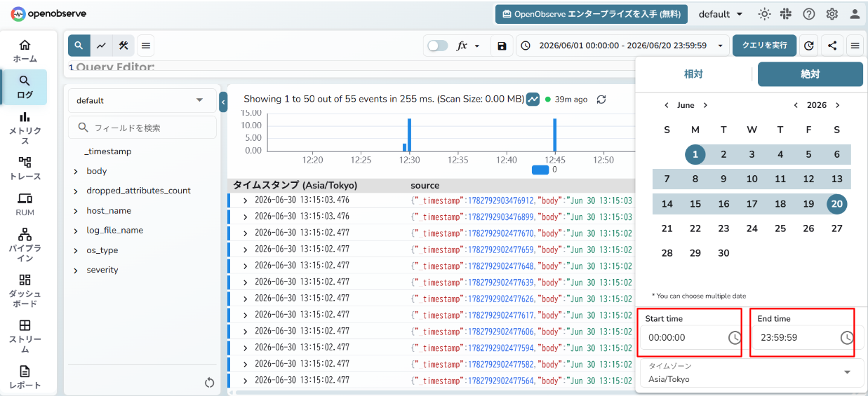
Task: Click the share link icon
Action: (x=832, y=46)
